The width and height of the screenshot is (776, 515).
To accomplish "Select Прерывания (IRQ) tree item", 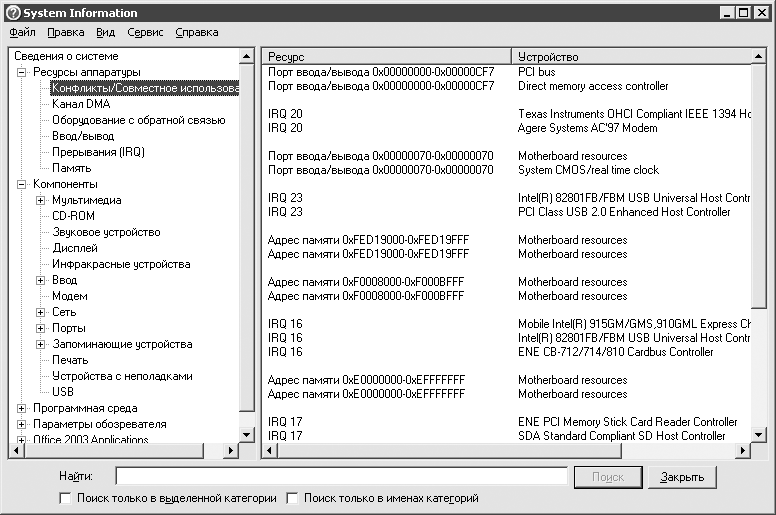I will (x=98, y=152).
